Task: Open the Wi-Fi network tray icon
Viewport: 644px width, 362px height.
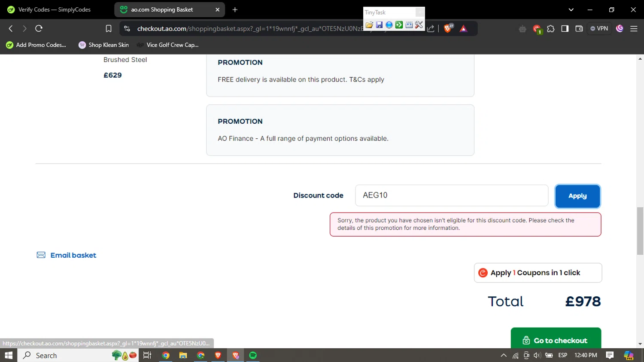Action: click(x=515, y=355)
